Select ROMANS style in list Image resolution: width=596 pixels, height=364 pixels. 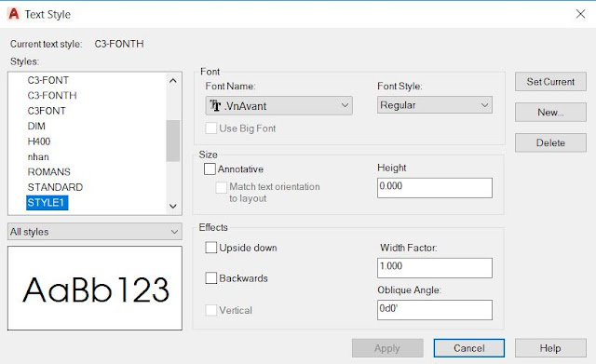(x=49, y=171)
